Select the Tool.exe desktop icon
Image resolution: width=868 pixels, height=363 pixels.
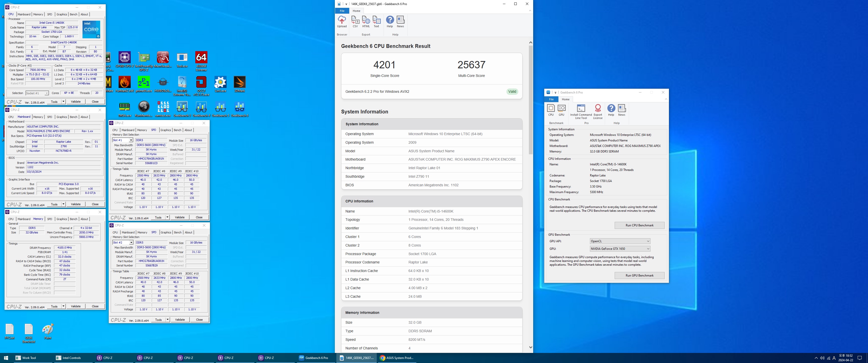182,60
